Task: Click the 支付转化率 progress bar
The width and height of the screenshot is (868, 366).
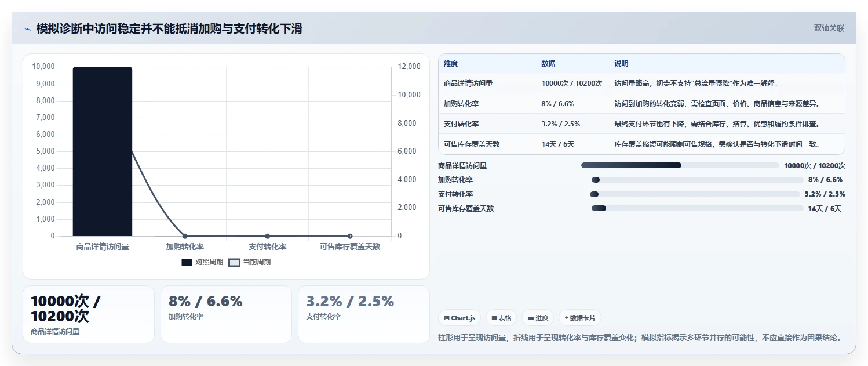Action: tap(695, 194)
